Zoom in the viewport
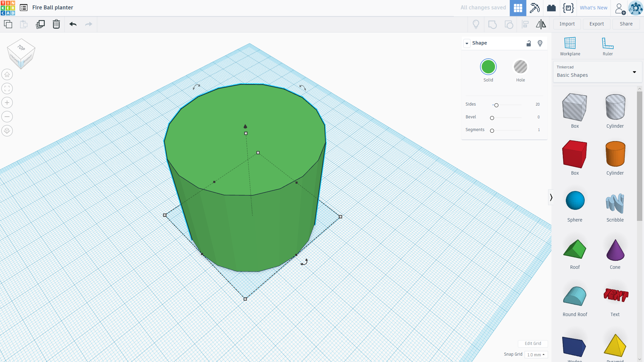The width and height of the screenshot is (644, 362). point(7,103)
